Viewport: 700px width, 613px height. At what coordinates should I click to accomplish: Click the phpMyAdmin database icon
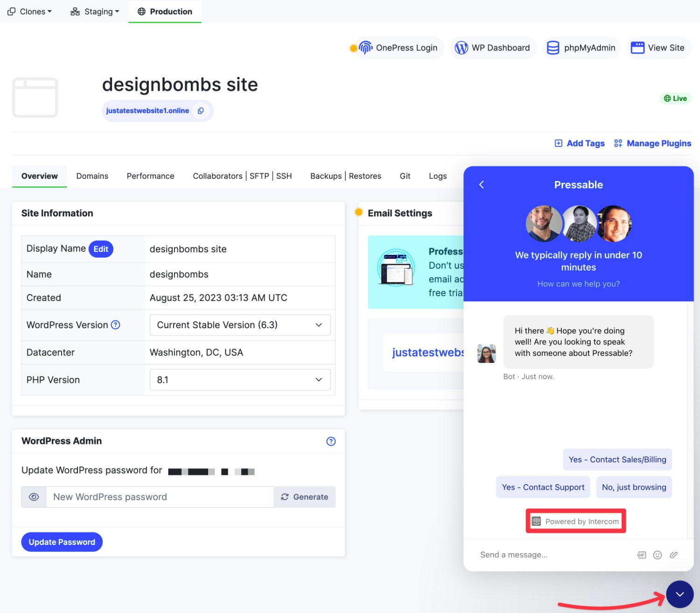(x=553, y=48)
